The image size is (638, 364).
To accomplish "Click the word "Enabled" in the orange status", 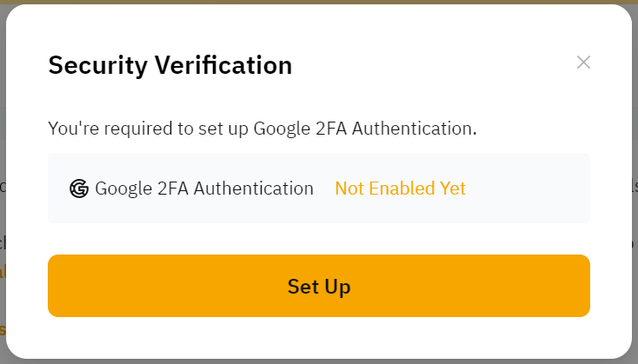I will pos(402,189).
